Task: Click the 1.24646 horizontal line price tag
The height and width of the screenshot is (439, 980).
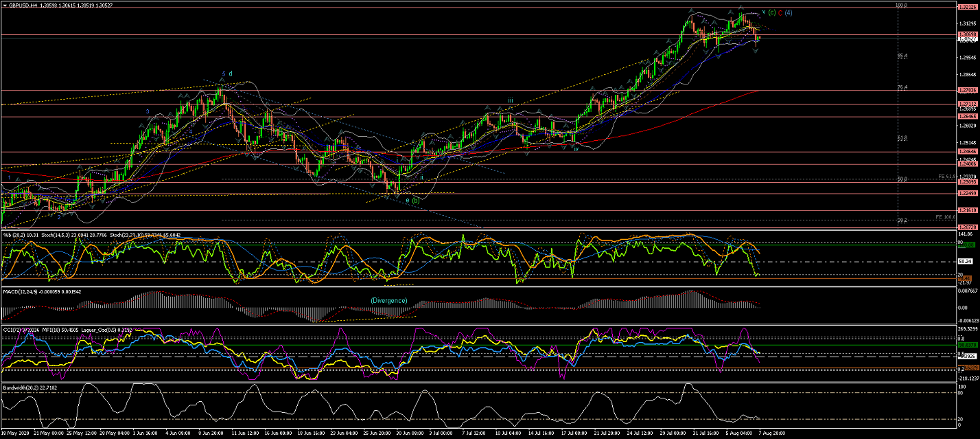Action: click(966, 152)
